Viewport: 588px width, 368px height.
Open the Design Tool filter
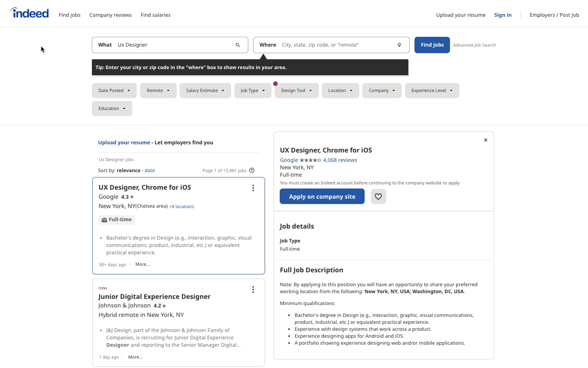(x=296, y=90)
